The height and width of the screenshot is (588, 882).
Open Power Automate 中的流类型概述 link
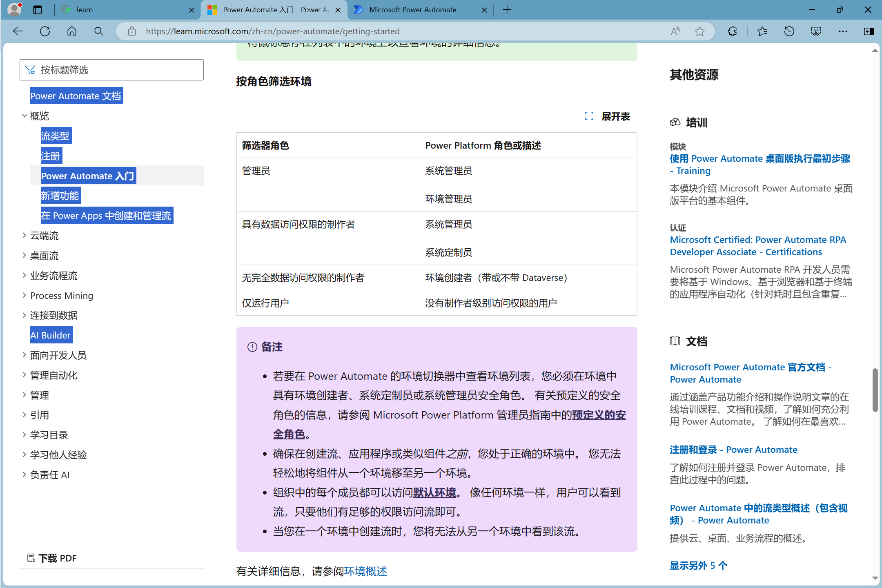pyautogui.click(x=759, y=514)
